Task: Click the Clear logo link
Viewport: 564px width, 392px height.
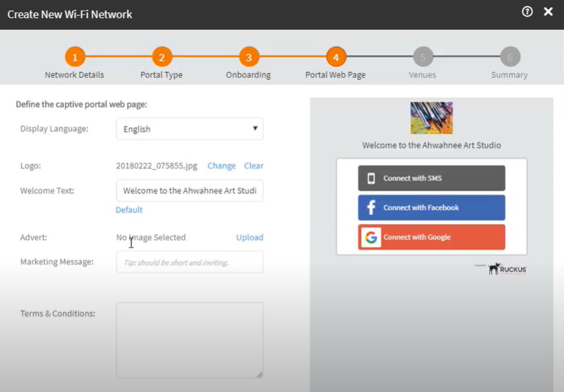Action: point(254,166)
